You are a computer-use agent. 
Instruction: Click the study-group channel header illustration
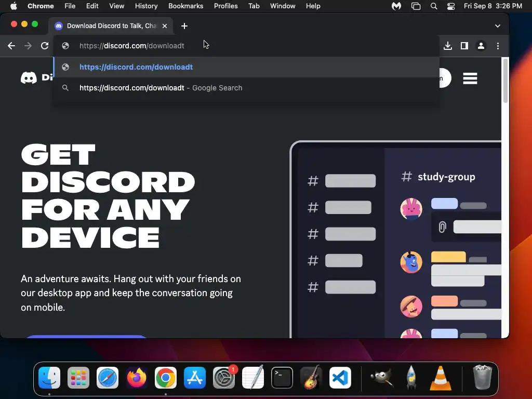click(x=438, y=177)
